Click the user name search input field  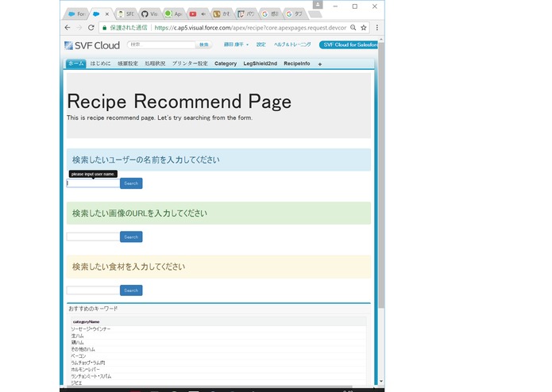(93, 183)
